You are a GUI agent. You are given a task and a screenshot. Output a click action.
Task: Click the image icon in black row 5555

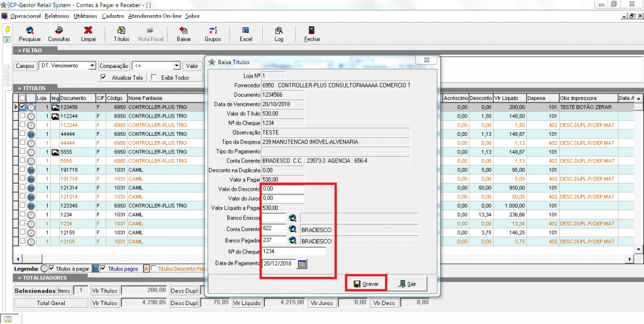tap(55, 152)
